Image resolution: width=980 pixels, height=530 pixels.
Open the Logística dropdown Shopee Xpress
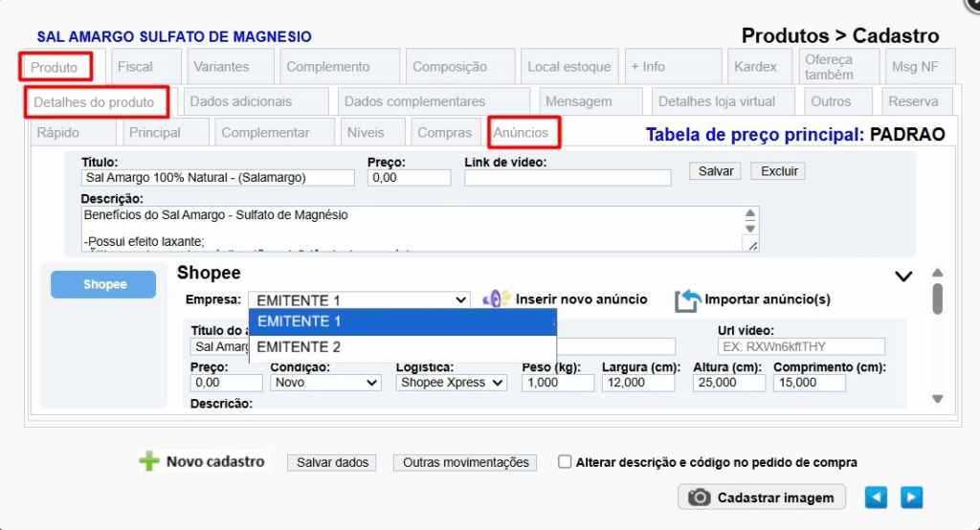point(451,383)
